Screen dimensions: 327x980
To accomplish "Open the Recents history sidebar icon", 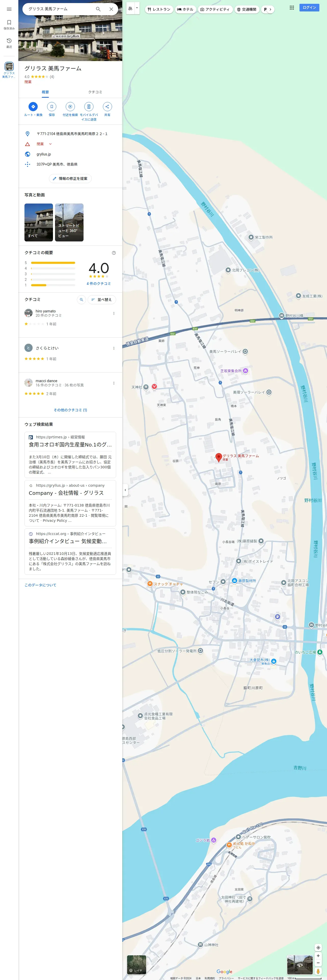I will [x=9, y=42].
